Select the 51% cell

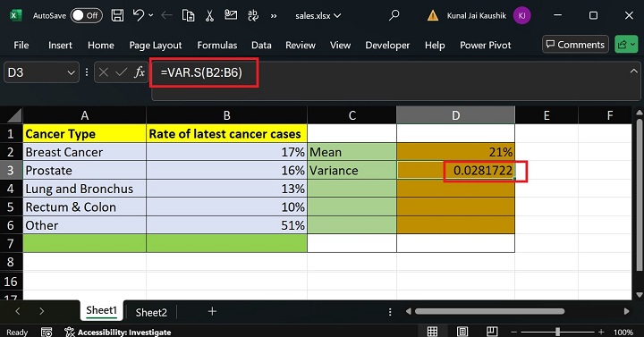coord(226,225)
